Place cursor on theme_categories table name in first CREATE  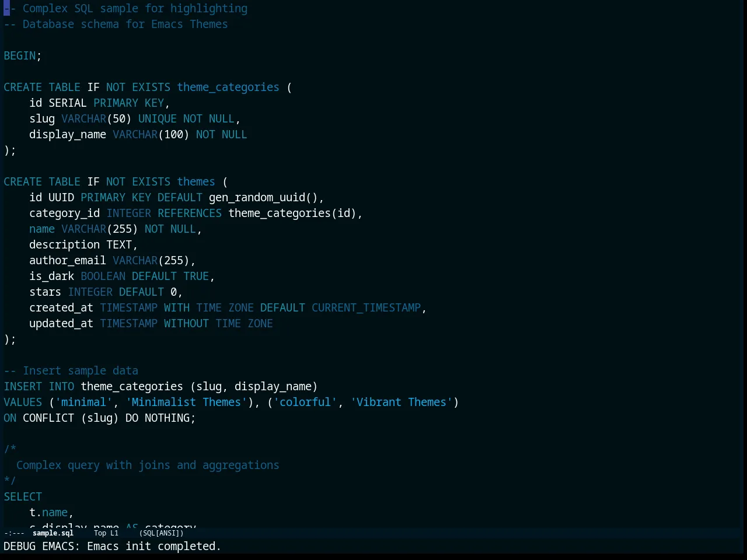(x=228, y=87)
